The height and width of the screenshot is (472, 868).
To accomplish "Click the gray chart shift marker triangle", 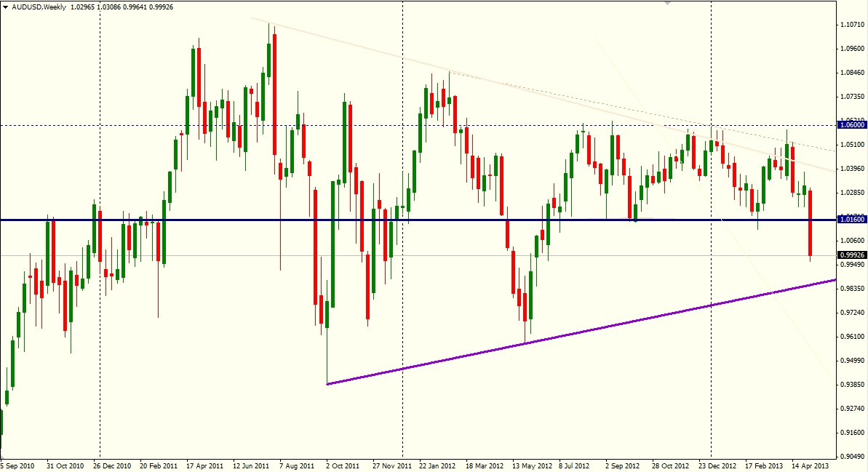I will click(667, 3).
